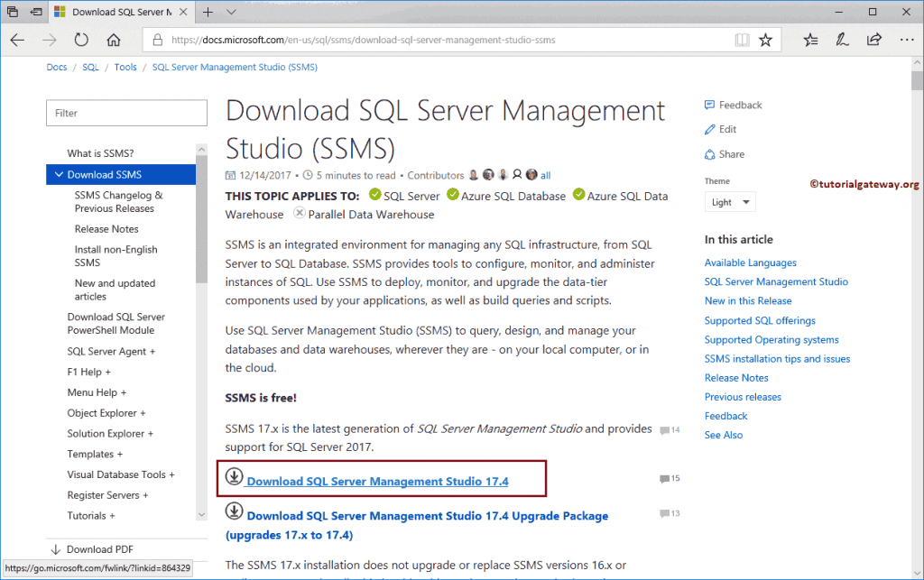Open the Theme dropdown set to Light
This screenshot has height=580, width=924.
tap(729, 201)
